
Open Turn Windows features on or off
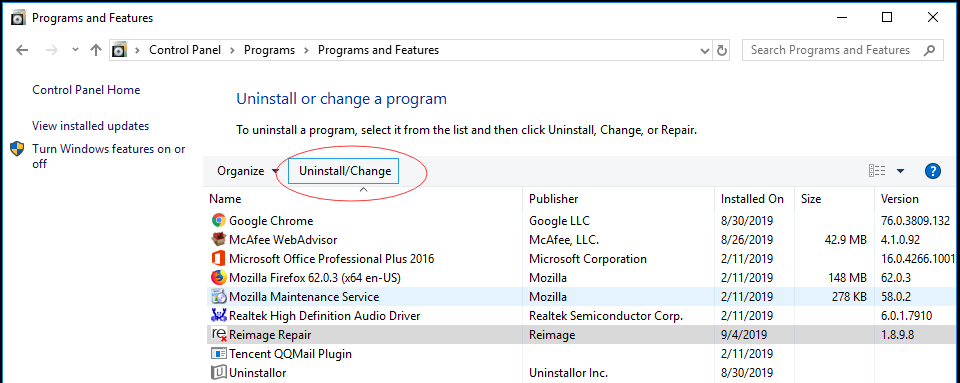pos(109,156)
